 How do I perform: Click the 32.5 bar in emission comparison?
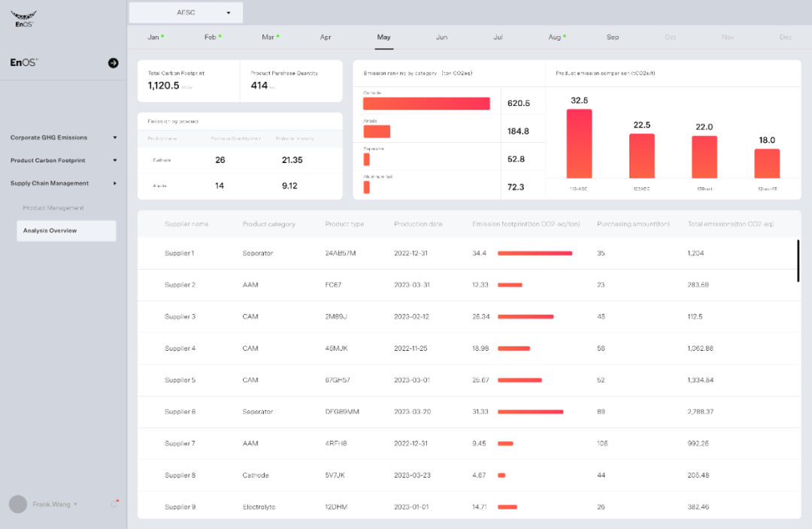tap(579, 144)
